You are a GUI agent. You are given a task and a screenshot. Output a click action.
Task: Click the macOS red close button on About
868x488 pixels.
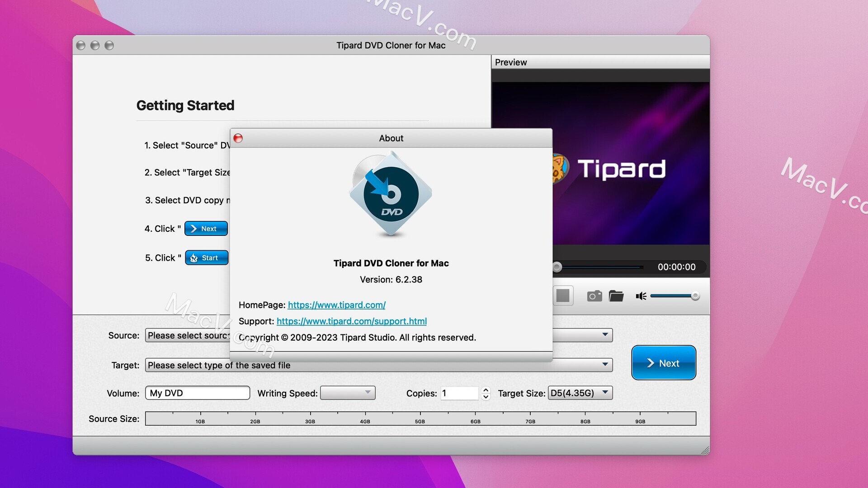[238, 138]
